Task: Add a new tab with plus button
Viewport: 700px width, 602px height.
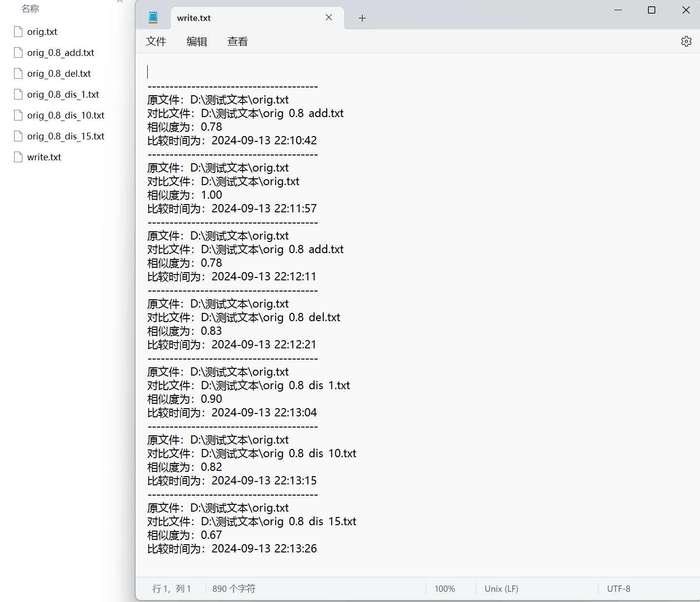Action: pos(362,18)
